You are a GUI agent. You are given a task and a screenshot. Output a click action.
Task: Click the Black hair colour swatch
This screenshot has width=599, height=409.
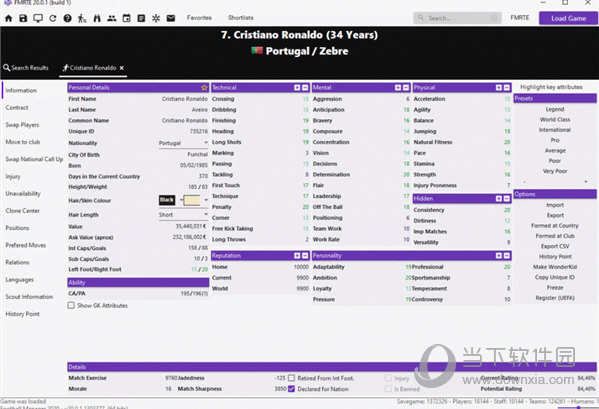[167, 200]
